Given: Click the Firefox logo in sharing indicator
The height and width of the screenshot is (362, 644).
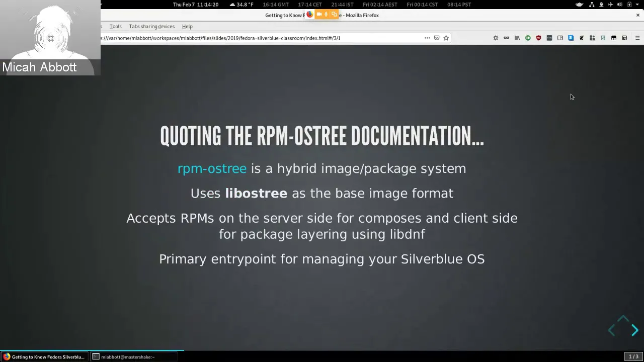Looking at the screenshot, I should pyautogui.click(x=309, y=15).
